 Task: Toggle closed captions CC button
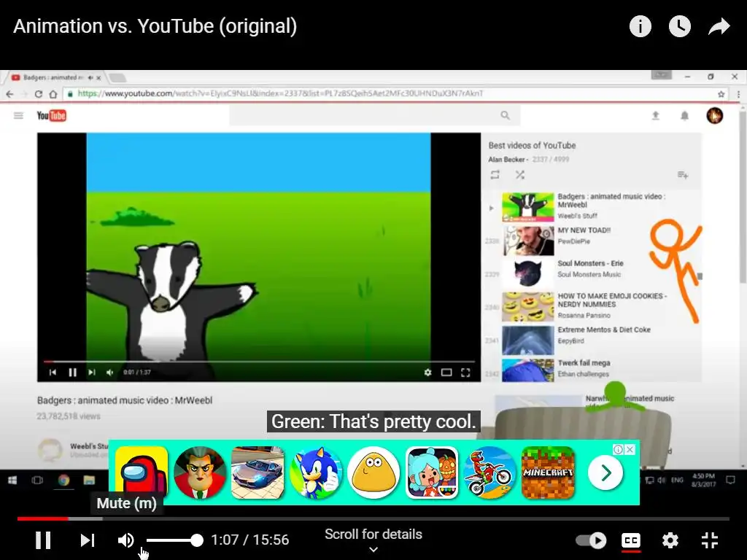[631, 540]
